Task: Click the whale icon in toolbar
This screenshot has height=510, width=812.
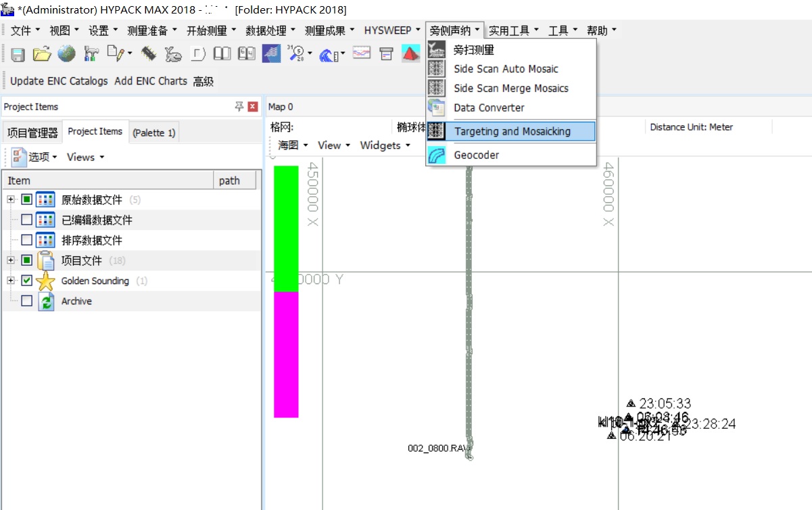Action: click(174, 54)
